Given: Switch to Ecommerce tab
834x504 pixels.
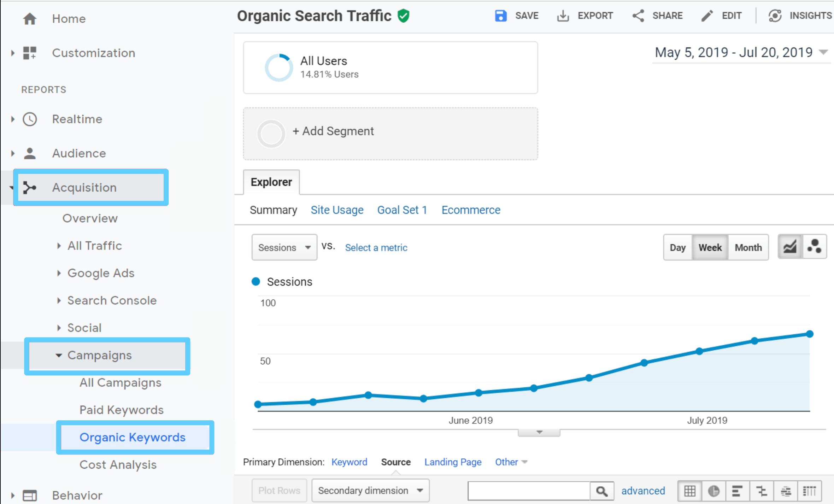Looking at the screenshot, I should 471,210.
